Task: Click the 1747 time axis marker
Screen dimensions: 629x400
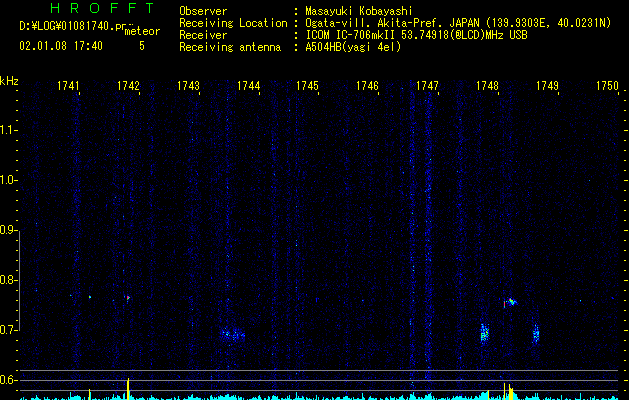Action: click(x=427, y=86)
